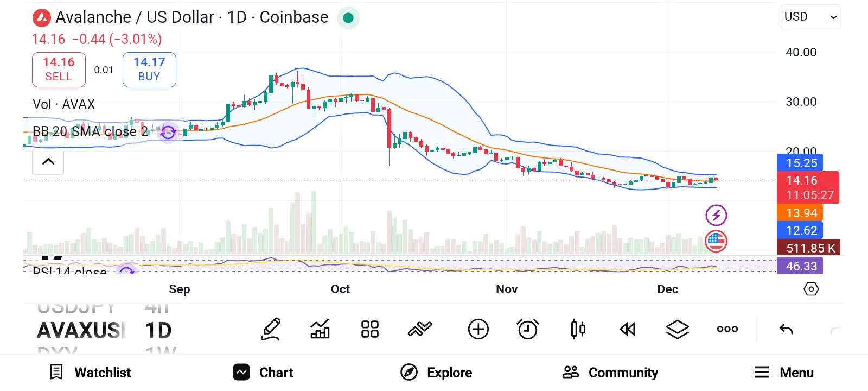Open the Community tab
The width and height of the screenshot is (868, 391).
coord(610,373)
